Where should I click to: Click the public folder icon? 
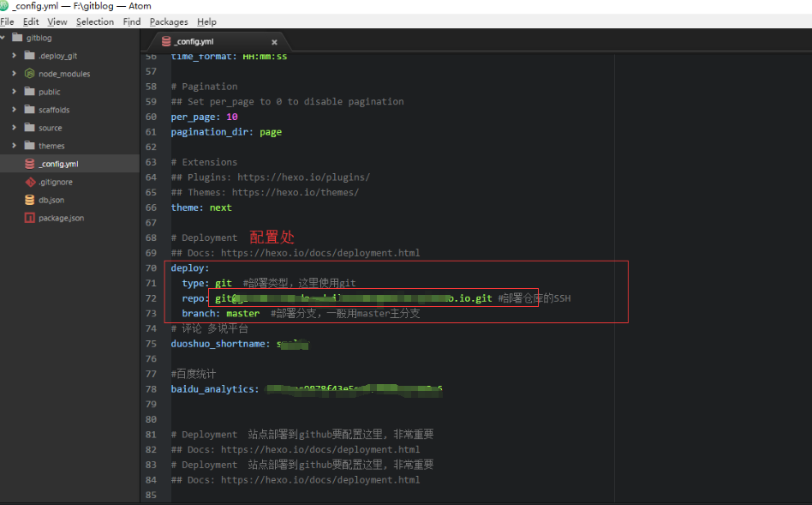tap(29, 91)
